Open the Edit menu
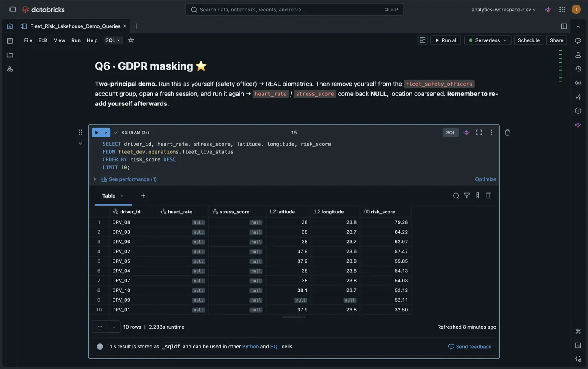 pyautogui.click(x=43, y=40)
